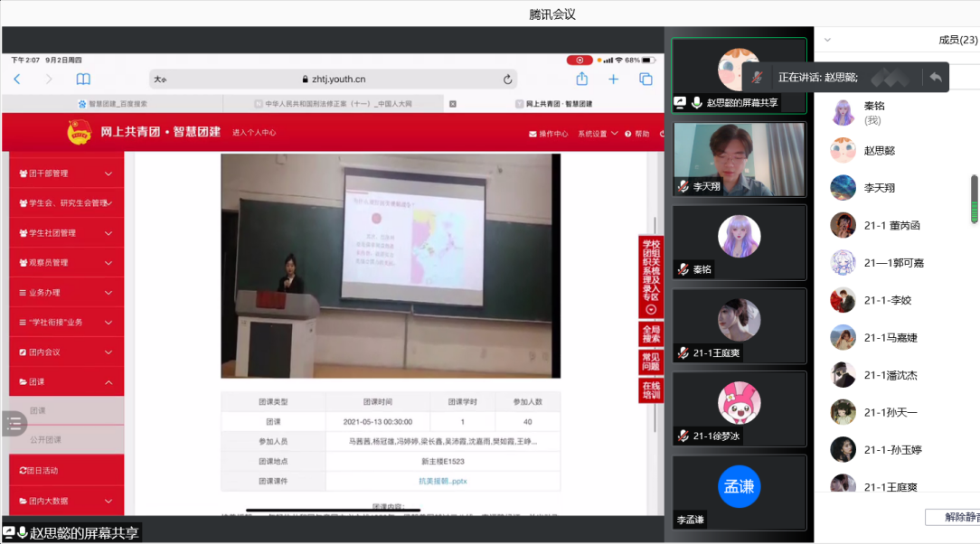Click the Safari back arrow
This screenshot has width=980, height=544.
tap(17, 80)
